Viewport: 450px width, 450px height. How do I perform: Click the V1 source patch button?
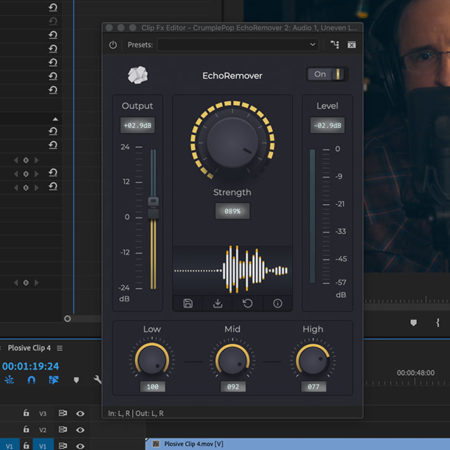[9, 446]
